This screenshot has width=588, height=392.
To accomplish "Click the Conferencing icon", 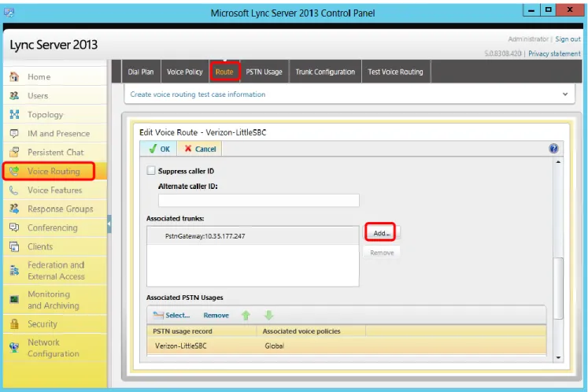I will pos(14,227).
